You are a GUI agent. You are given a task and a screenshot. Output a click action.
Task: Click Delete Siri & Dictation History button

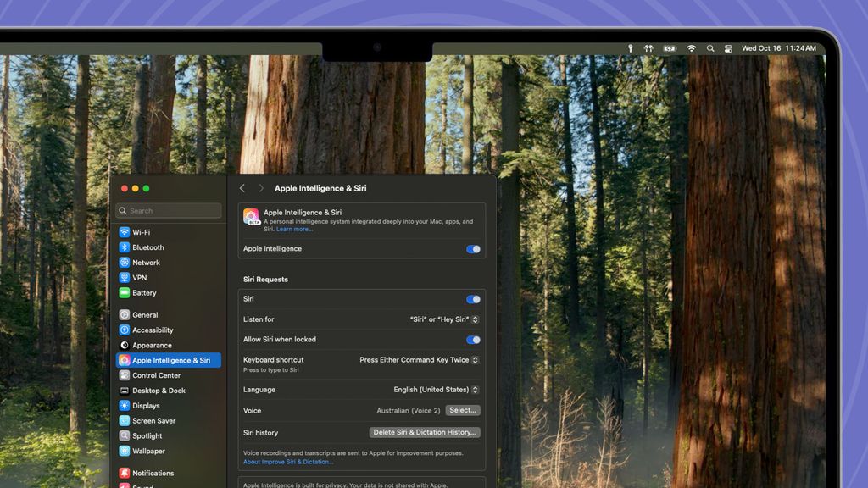(x=424, y=432)
